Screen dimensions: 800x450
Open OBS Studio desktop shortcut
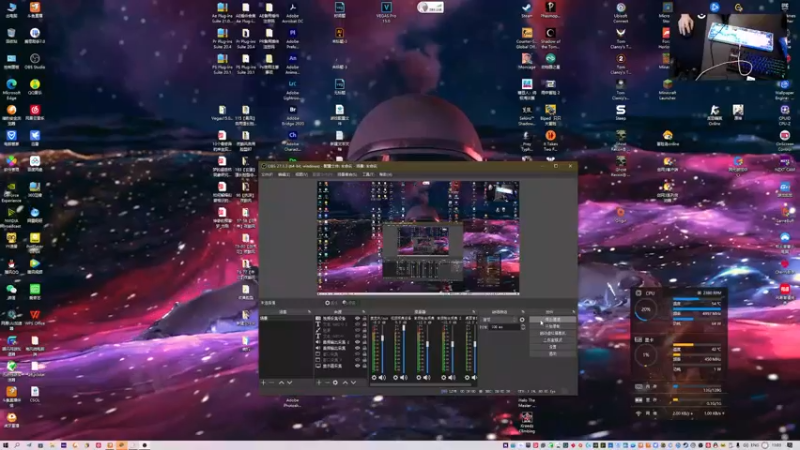(35, 61)
